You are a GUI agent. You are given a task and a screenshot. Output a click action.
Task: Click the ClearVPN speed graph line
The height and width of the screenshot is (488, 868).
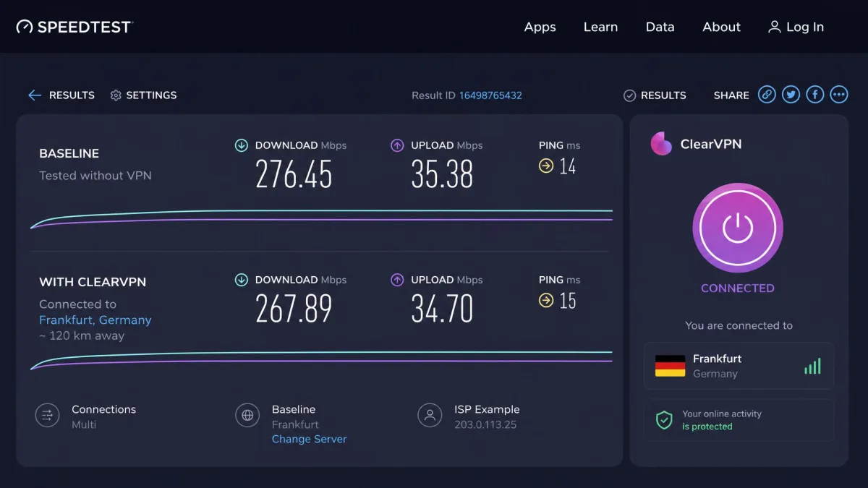pyautogui.click(x=322, y=359)
